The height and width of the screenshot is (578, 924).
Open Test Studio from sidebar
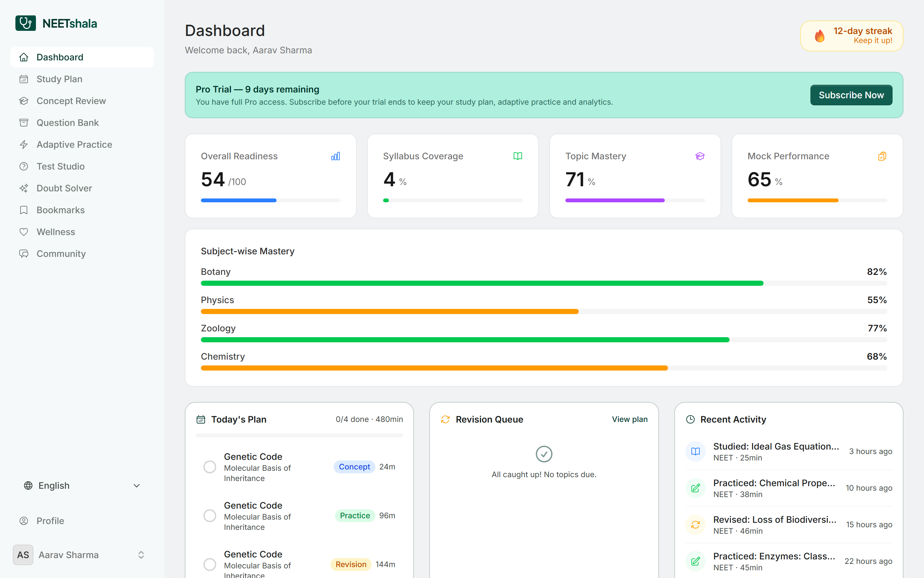pos(82,166)
